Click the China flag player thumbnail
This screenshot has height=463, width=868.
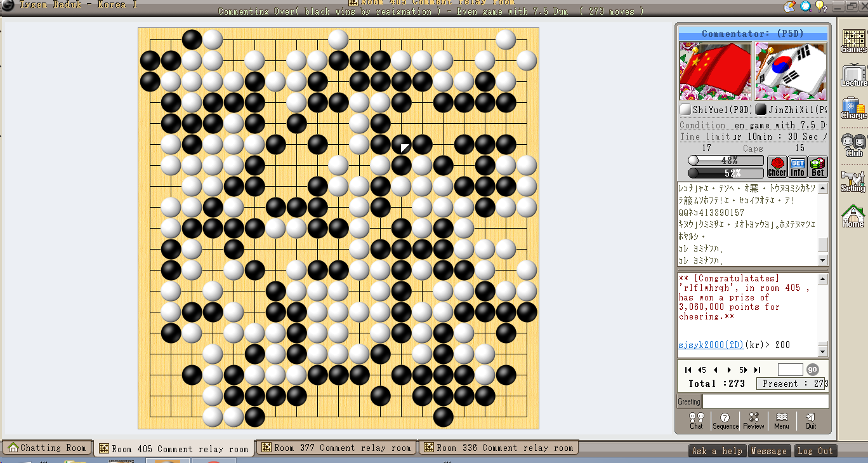point(715,72)
